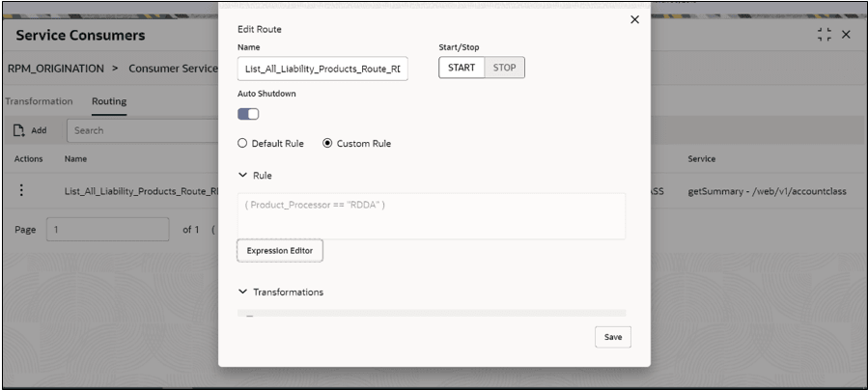Click the routing Search box

coord(142,130)
